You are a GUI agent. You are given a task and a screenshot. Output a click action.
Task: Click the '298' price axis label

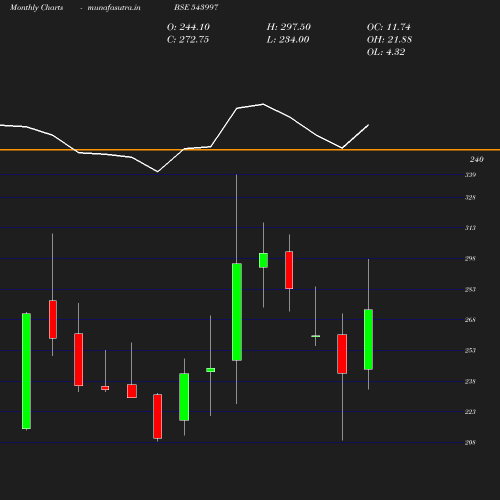tap(470, 258)
